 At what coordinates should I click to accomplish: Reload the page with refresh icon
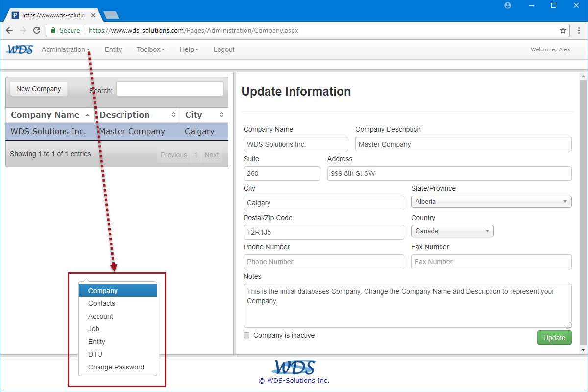pos(37,30)
